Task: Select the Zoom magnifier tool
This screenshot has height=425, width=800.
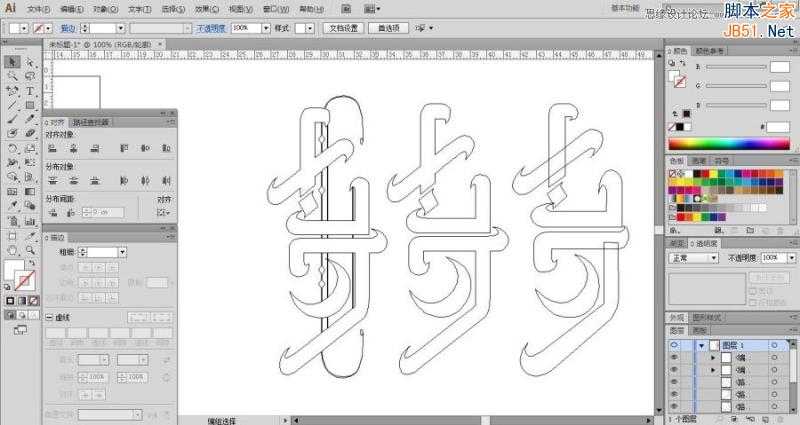Action: pos(30,250)
